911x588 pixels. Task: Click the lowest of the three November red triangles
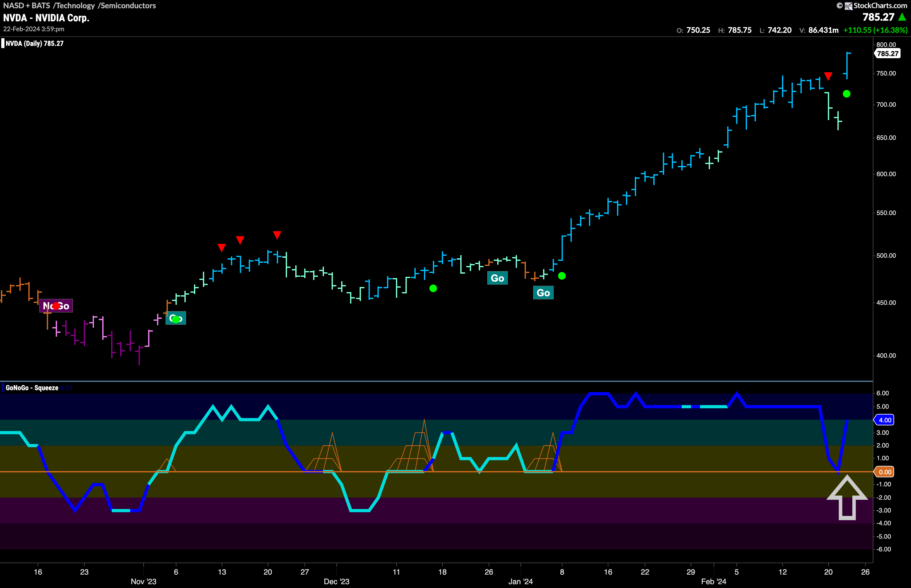pyautogui.click(x=221, y=248)
